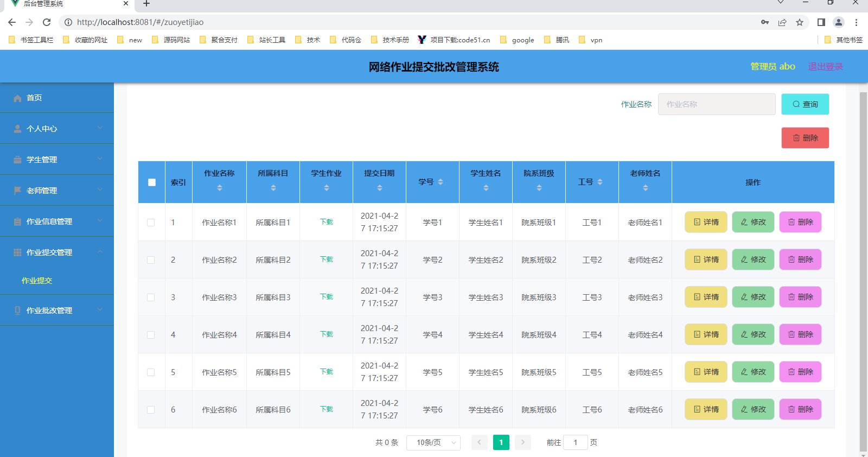
Task: Sort by 学号 column arrows
Action: (441, 182)
